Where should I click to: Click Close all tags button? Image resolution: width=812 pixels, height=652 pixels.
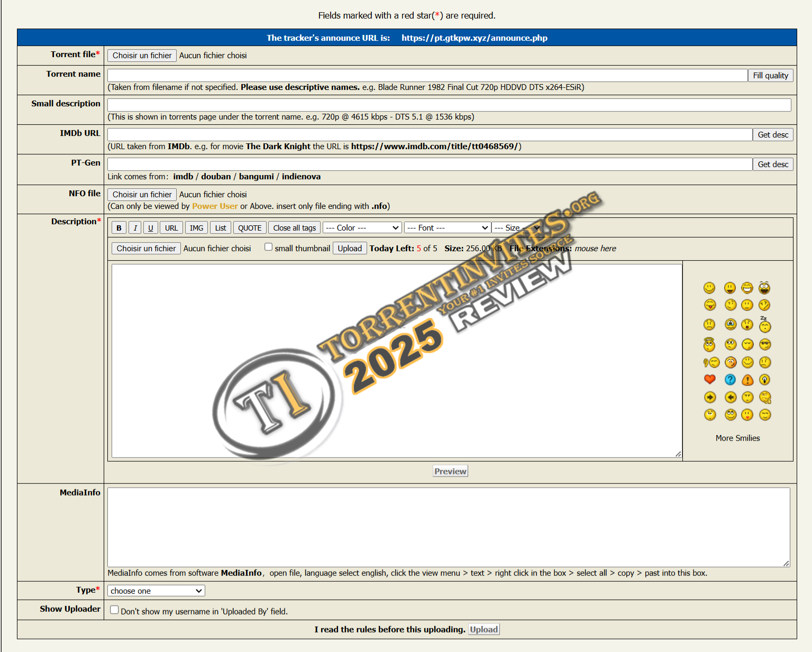pos(295,227)
